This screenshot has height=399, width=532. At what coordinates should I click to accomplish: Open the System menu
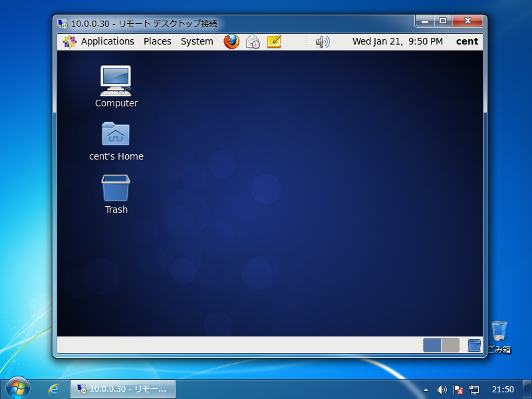(x=197, y=41)
